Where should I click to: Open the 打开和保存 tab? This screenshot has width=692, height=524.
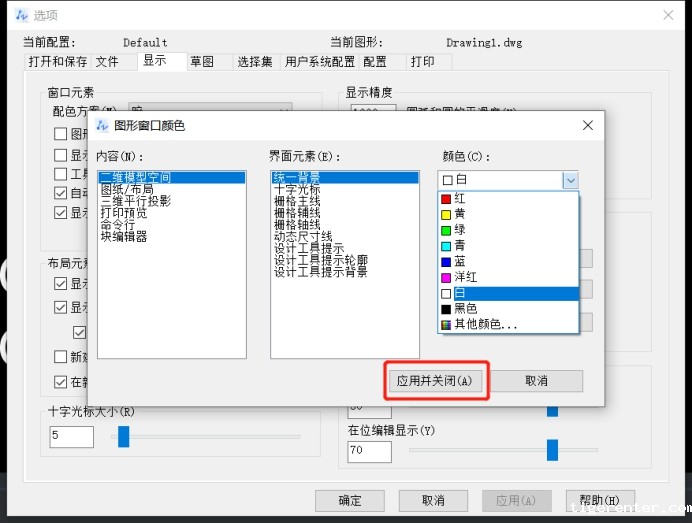coord(56,62)
